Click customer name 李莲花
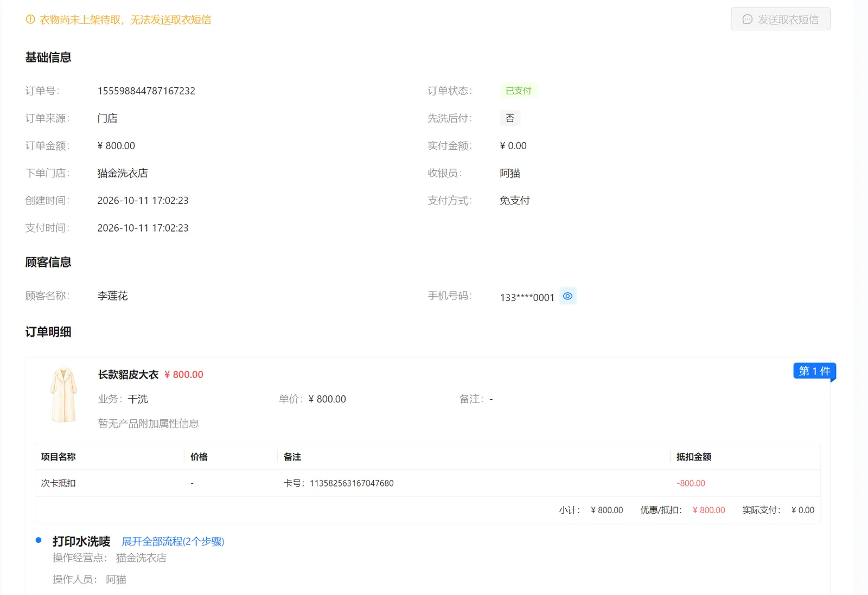 click(113, 296)
